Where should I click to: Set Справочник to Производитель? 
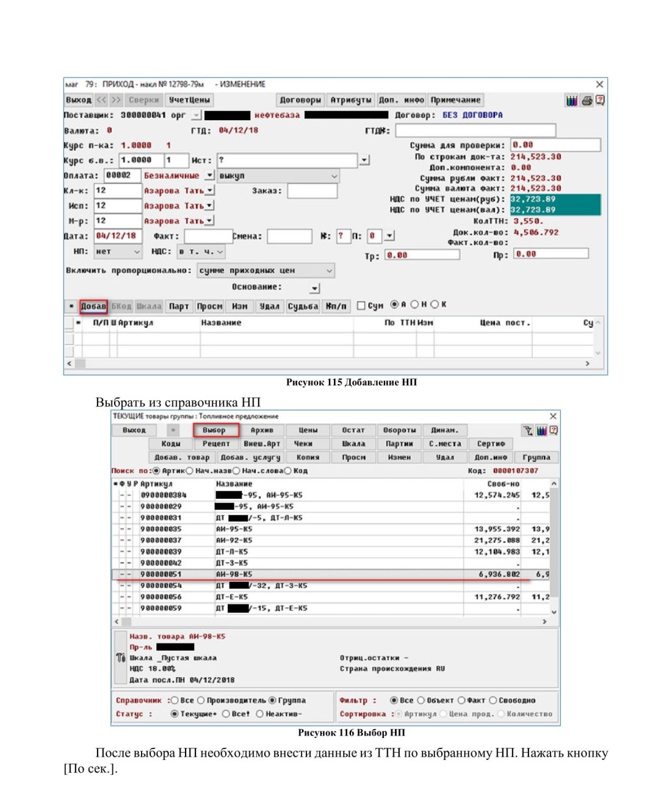tap(201, 701)
